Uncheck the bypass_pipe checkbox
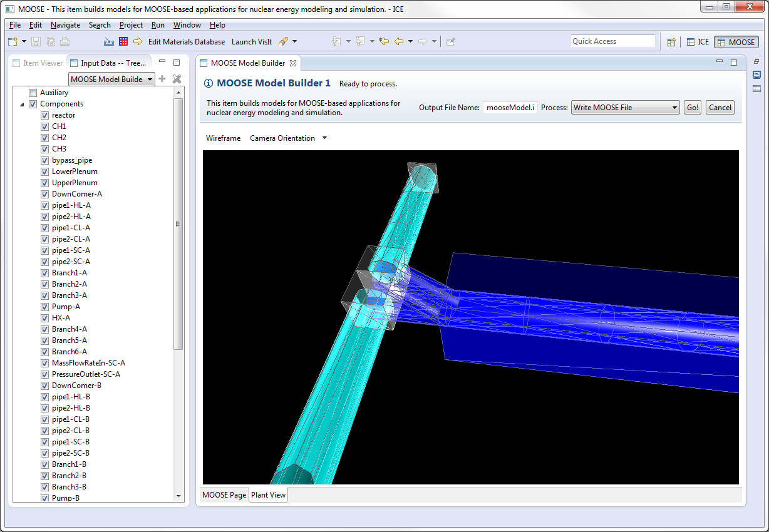769x532 pixels. [44, 160]
